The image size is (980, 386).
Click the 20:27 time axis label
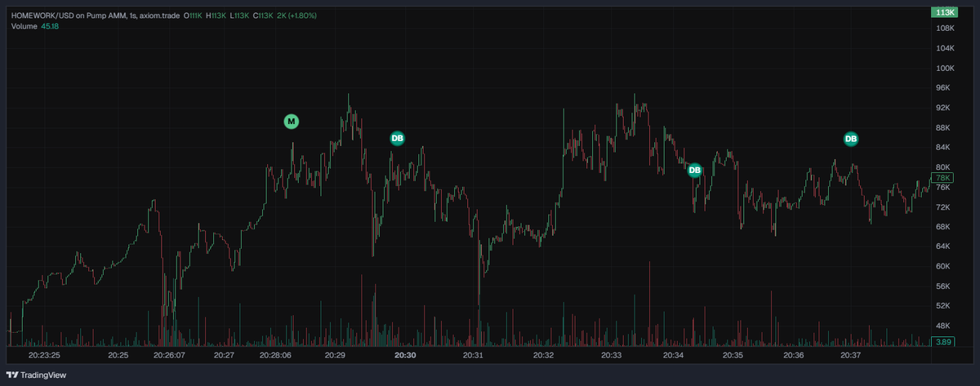coord(225,356)
